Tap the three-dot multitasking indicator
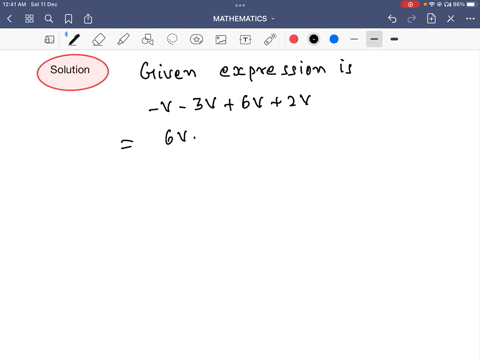This screenshot has width=480, height=360. pyautogui.click(x=240, y=5)
